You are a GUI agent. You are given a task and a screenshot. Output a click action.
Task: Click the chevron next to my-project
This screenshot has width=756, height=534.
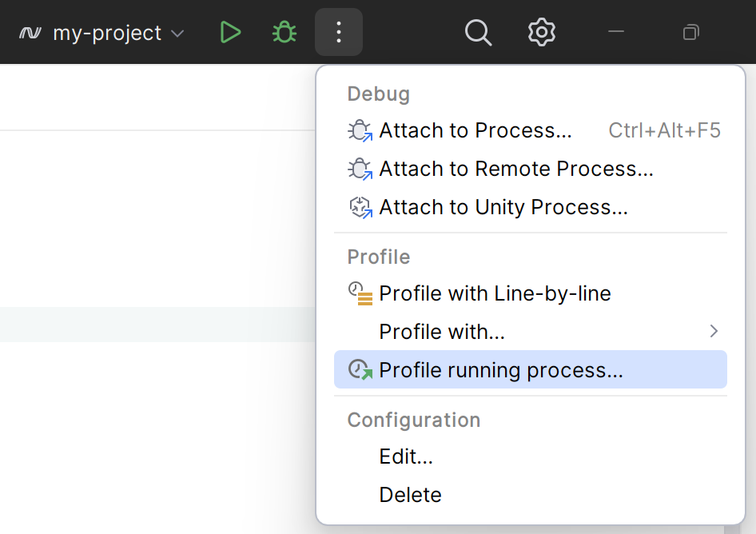(177, 34)
